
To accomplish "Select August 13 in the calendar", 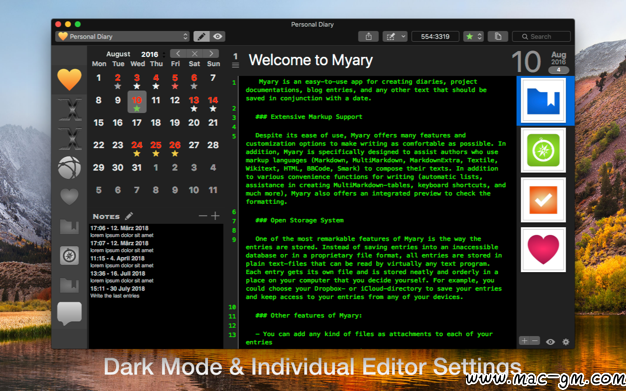I will tap(194, 103).
